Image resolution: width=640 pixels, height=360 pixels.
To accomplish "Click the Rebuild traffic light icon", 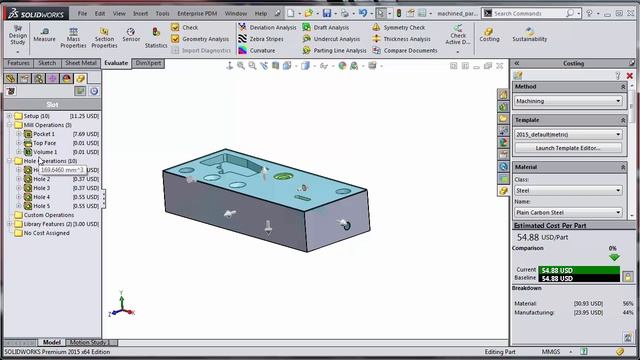I will (x=399, y=13).
